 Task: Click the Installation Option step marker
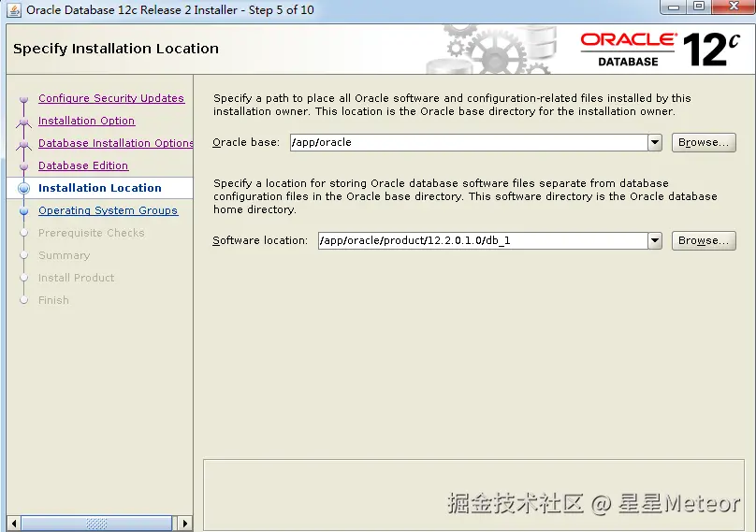point(23,122)
